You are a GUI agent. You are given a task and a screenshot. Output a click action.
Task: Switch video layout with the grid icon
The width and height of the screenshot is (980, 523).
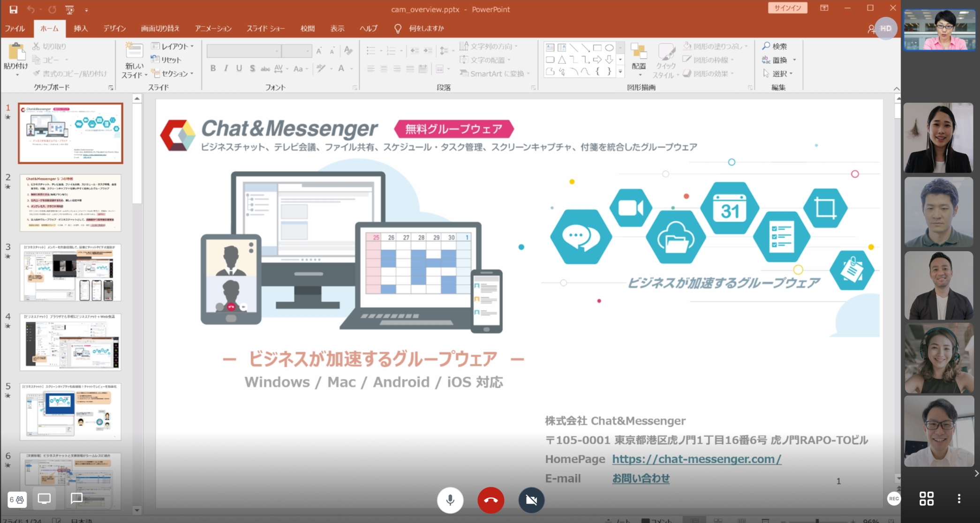pyautogui.click(x=926, y=499)
